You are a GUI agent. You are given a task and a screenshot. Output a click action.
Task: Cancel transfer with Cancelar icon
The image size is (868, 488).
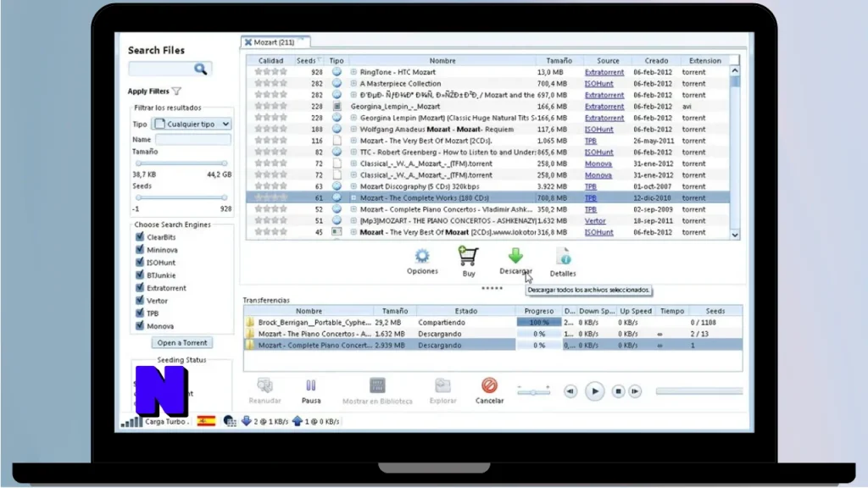click(x=489, y=385)
